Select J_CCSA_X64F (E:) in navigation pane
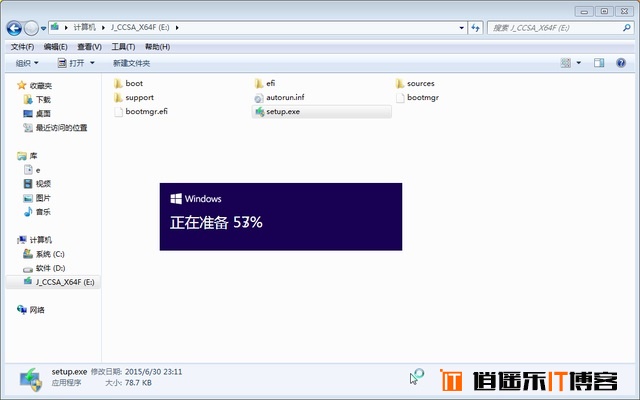640x400 pixels. (53, 282)
